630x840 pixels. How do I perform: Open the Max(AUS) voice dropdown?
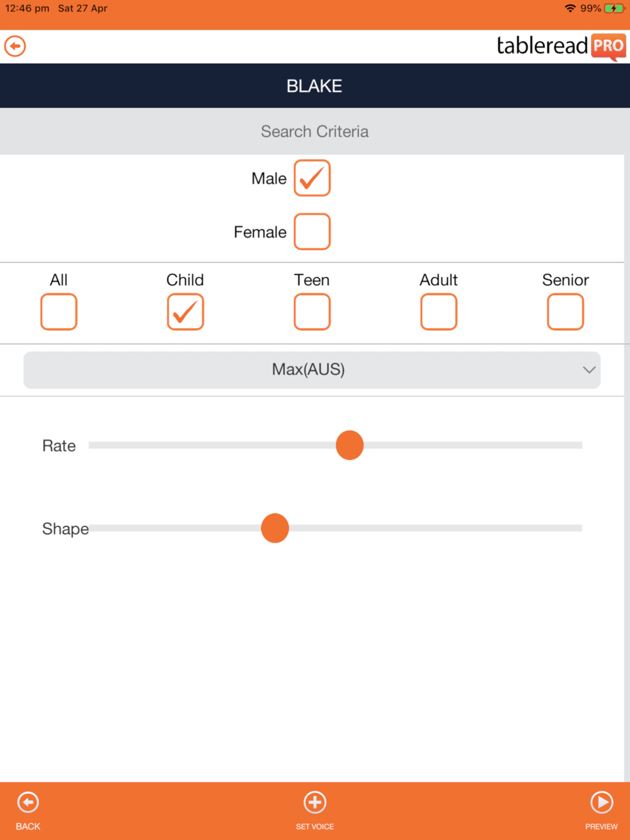(312, 370)
